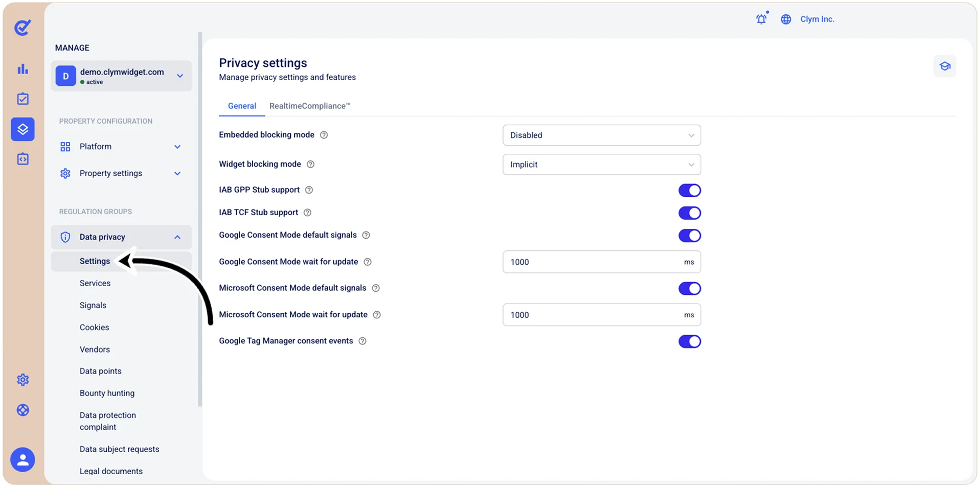
Task: Expand Property settings section
Action: [x=121, y=173]
